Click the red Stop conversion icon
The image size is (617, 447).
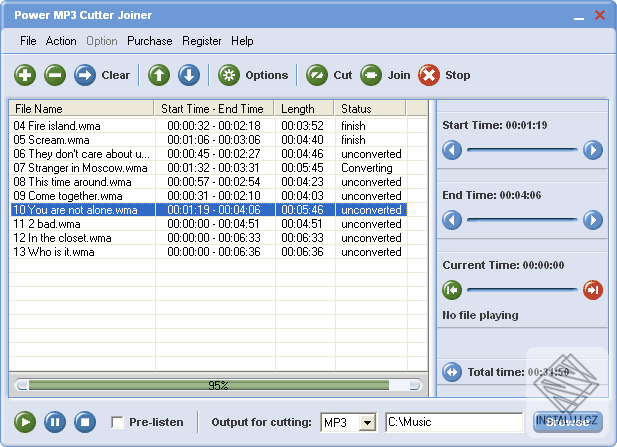[x=429, y=75]
